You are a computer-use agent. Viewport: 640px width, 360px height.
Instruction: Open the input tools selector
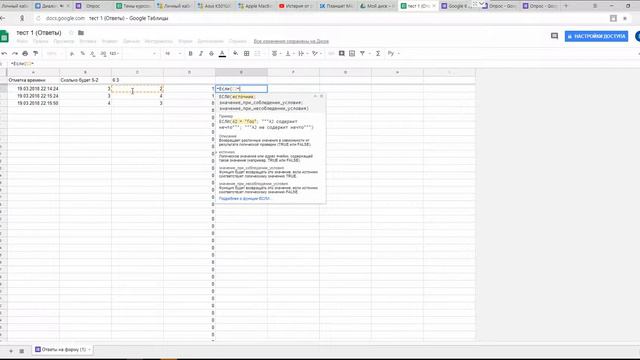point(393,53)
